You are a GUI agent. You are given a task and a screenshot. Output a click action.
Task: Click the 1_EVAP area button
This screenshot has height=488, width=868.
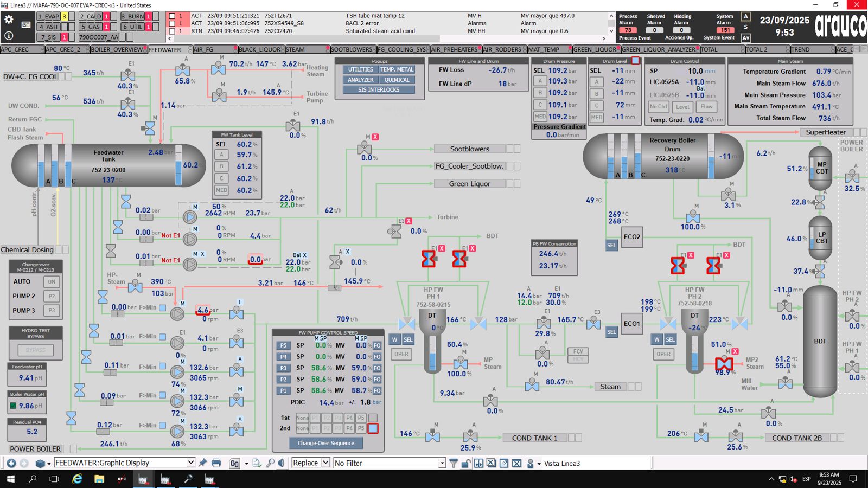coord(48,16)
